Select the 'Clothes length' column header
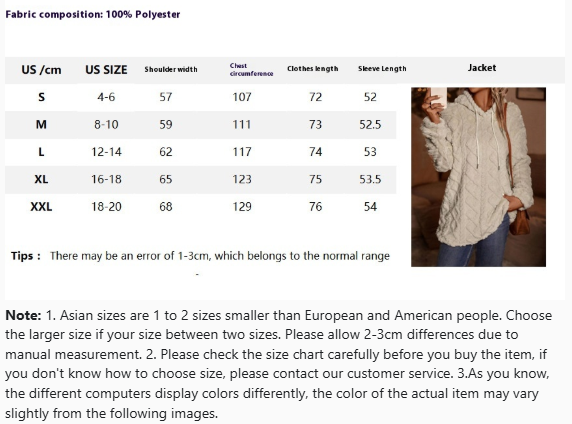The width and height of the screenshot is (572, 424). click(313, 69)
